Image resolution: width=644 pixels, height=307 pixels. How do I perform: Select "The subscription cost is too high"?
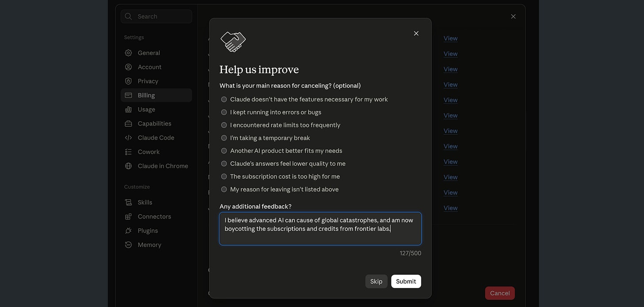pyautogui.click(x=224, y=176)
